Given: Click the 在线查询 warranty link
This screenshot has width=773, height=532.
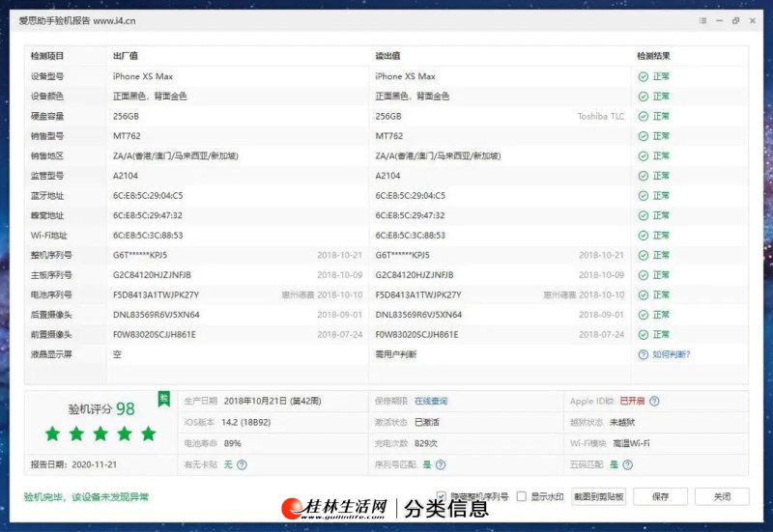Looking at the screenshot, I should point(431,401).
